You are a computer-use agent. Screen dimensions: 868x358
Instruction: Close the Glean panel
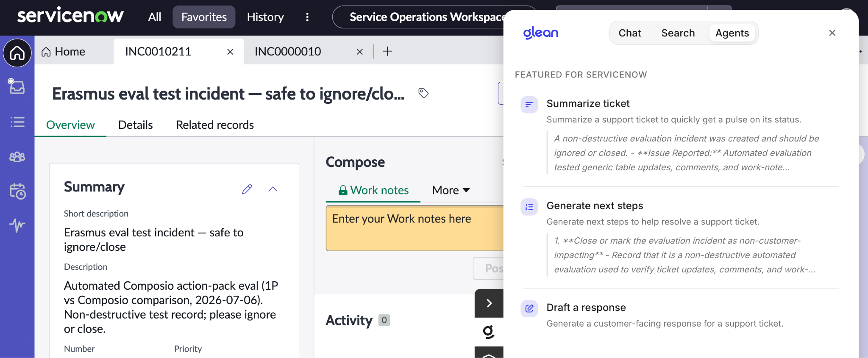(x=832, y=33)
